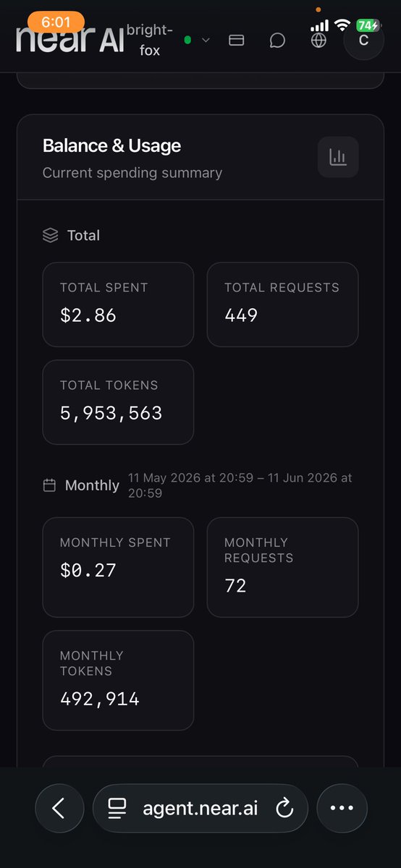Screen dimensions: 401x868
Task: Tap the agent.near.ai address bar
Action: pos(200,809)
